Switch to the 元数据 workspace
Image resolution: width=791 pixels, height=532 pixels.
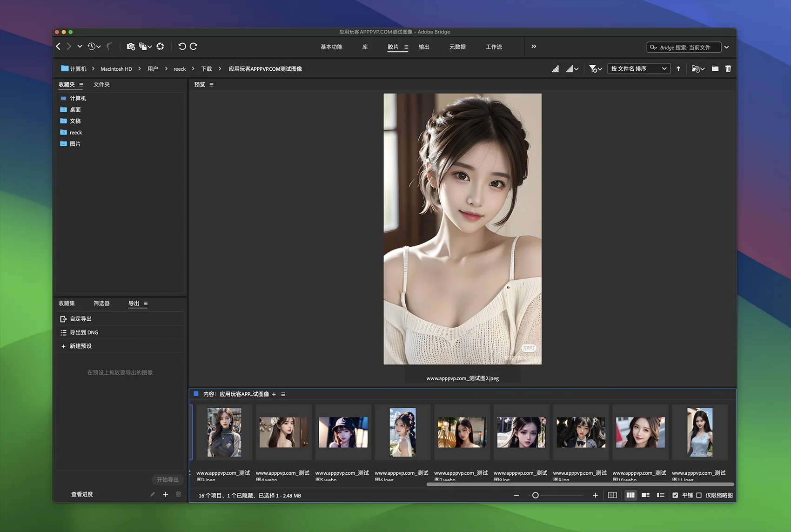point(457,47)
